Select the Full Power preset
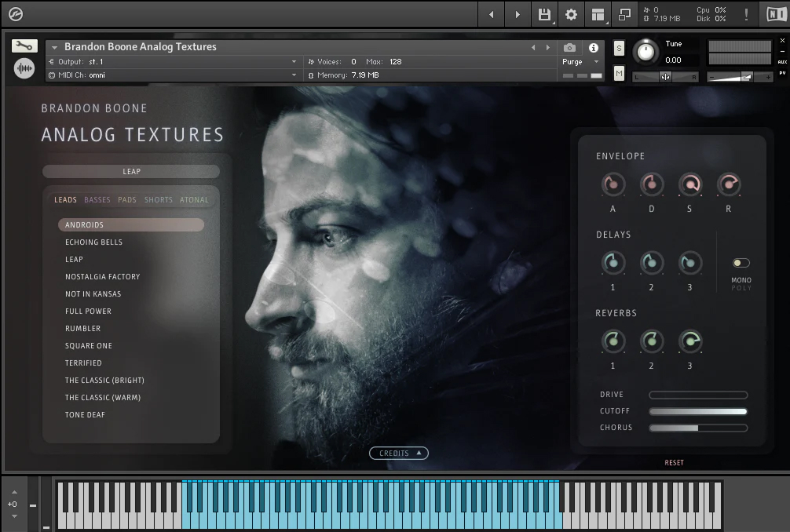The height and width of the screenshot is (532, 790). 88,311
